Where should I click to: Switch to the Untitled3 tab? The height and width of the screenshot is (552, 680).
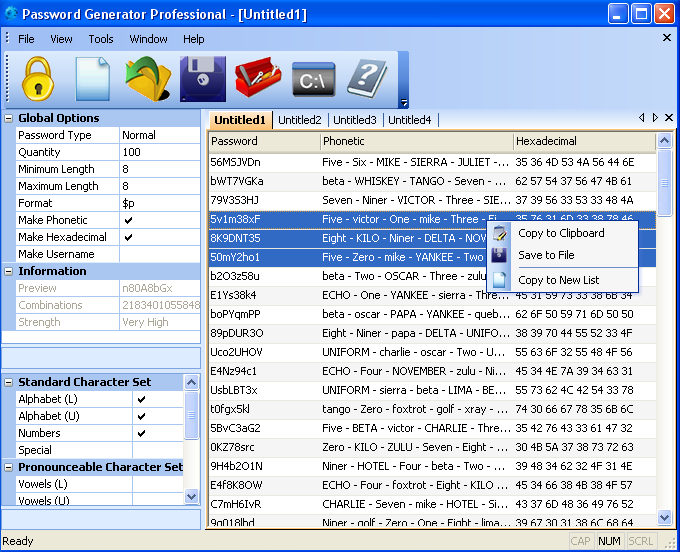pos(355,120)
